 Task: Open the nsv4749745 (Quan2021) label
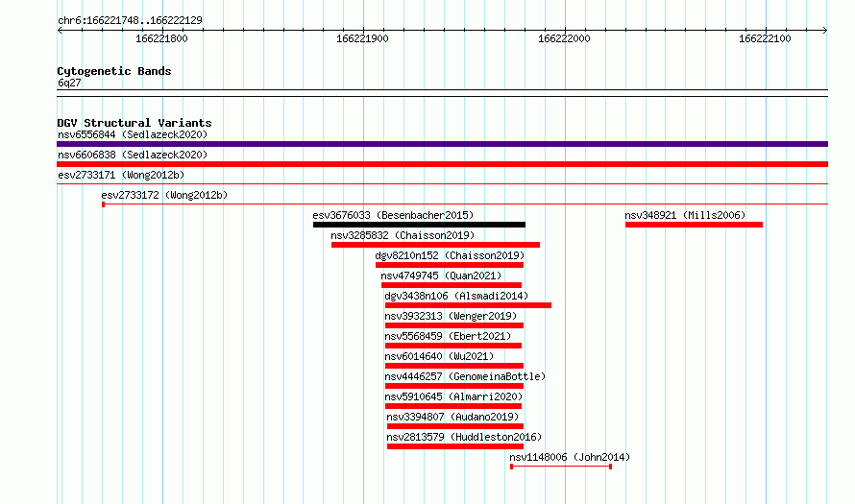[x=441, y=276]
